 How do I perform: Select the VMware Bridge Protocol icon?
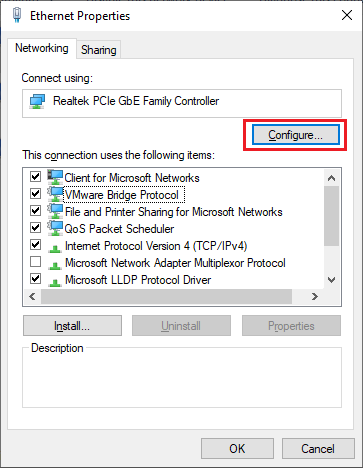tap(55, 194)
